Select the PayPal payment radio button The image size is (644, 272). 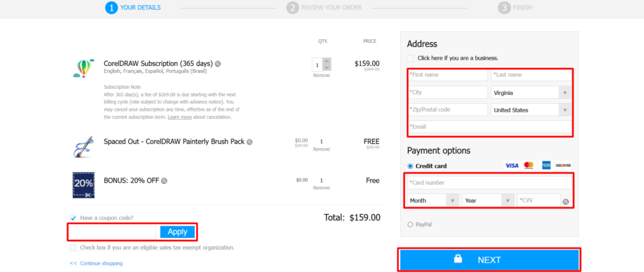click(411, 224)
